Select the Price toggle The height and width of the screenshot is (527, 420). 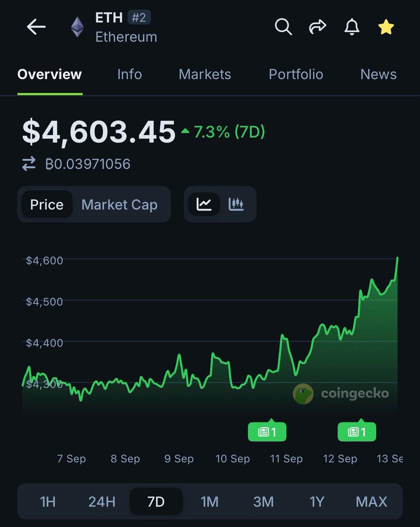click(x=47, y=205)
